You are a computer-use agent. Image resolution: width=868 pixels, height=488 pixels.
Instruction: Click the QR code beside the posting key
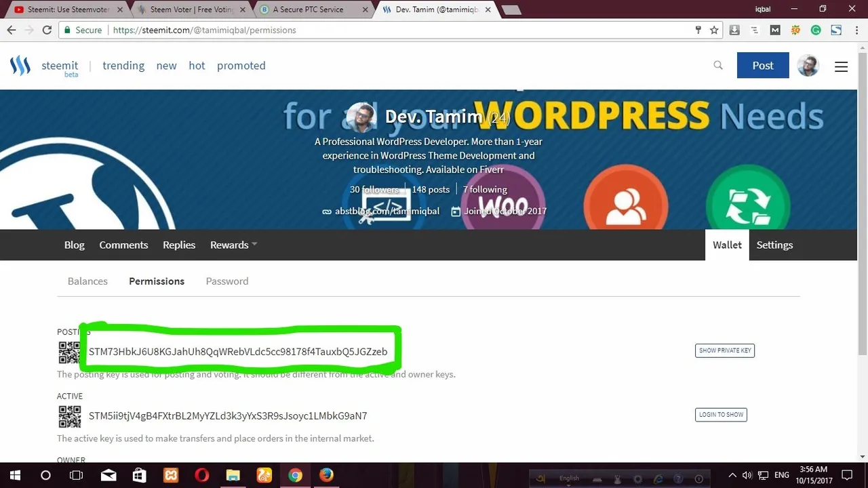click(69, 352)
